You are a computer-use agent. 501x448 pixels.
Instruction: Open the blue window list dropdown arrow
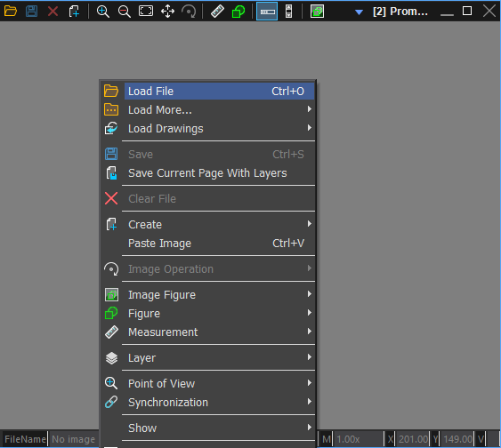tap(359, 12)
